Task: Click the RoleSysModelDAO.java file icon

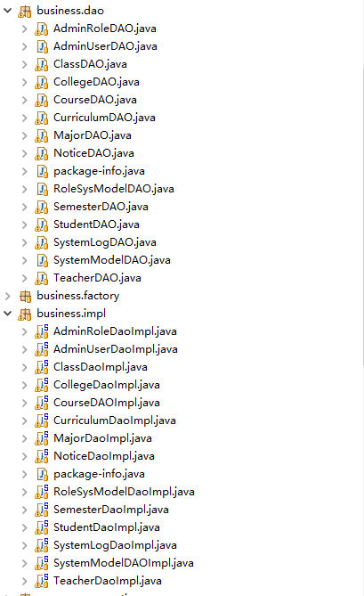Action: [42, 189]
